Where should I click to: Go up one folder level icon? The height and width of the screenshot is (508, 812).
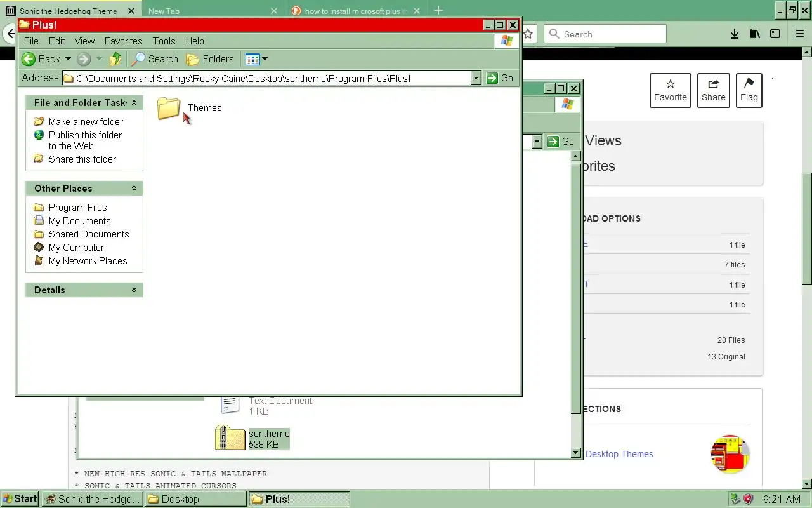(115, 59)
